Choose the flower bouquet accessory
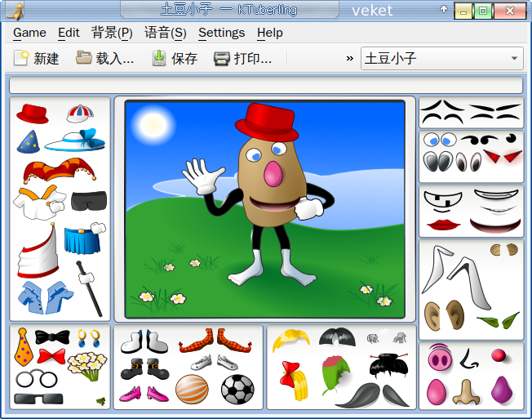 (x=87, y=366)
